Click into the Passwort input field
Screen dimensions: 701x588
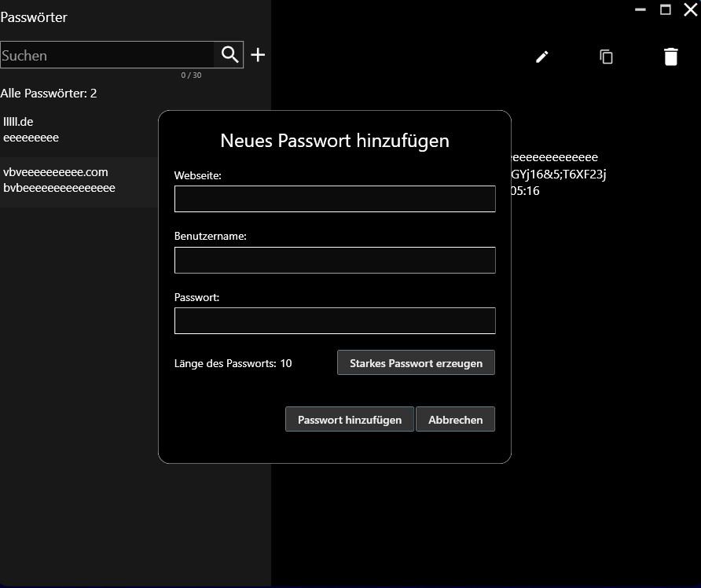[335, 321]
